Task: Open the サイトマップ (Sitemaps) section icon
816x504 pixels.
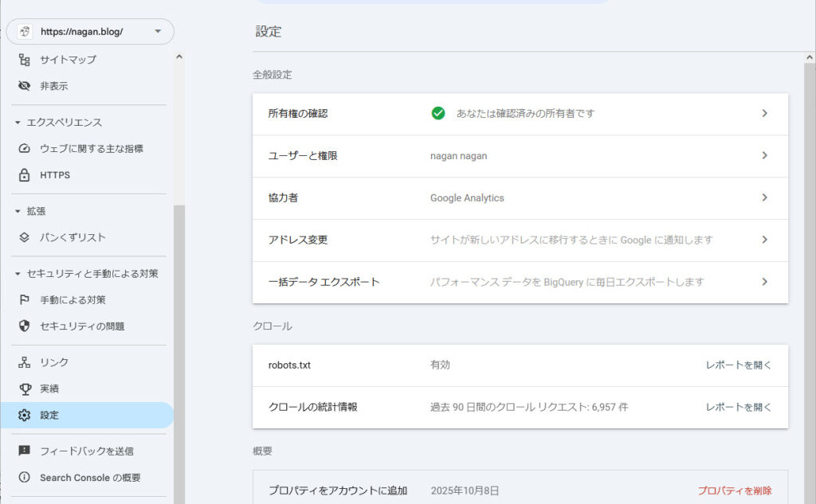Action: [25, 59]
